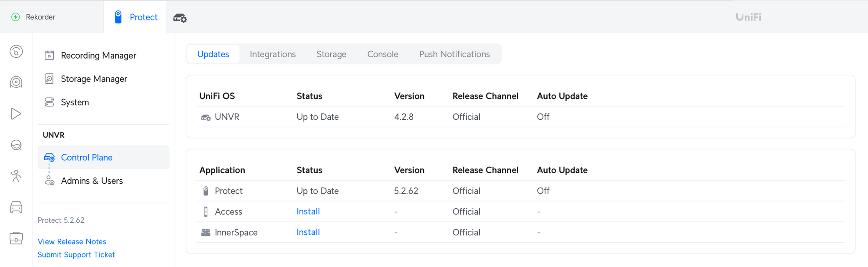Click the Protect camera icon in top bar

coord(118,17)
